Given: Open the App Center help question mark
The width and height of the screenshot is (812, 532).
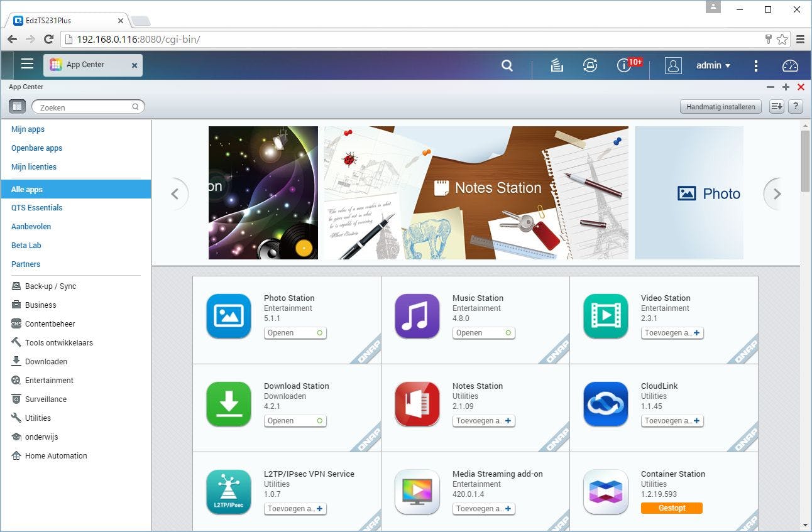Looking at the screenshot, I should (796, 107).
